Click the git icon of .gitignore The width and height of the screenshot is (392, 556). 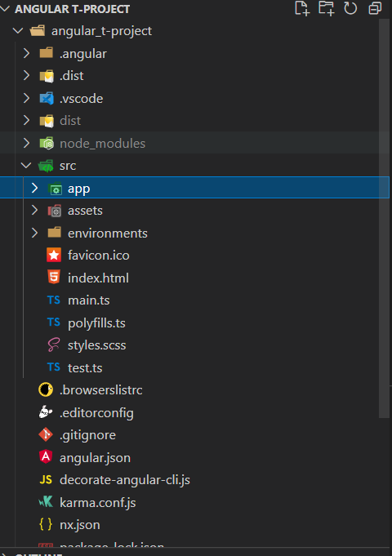pyautogui.click(x=46, y=434)
